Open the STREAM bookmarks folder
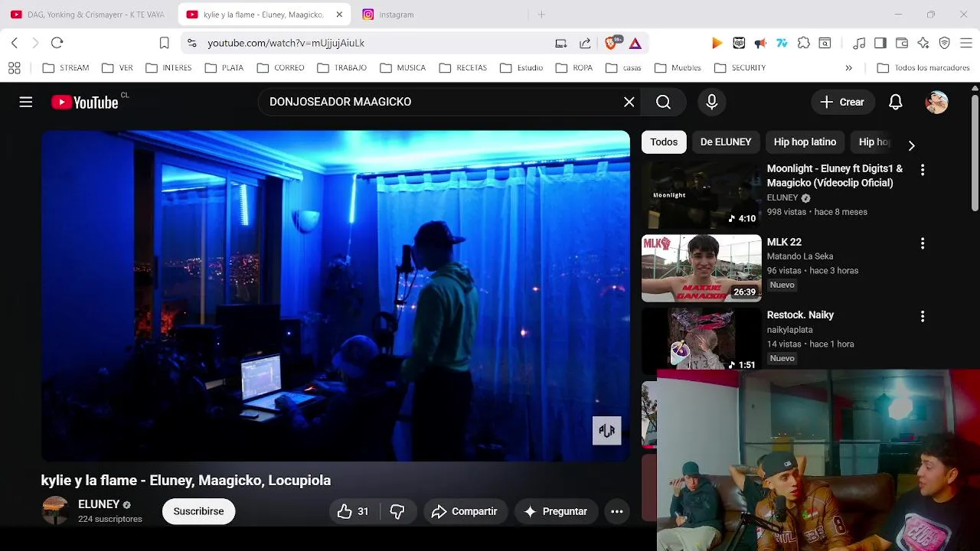This screenshot has height=551, width=980. point(66,68)
